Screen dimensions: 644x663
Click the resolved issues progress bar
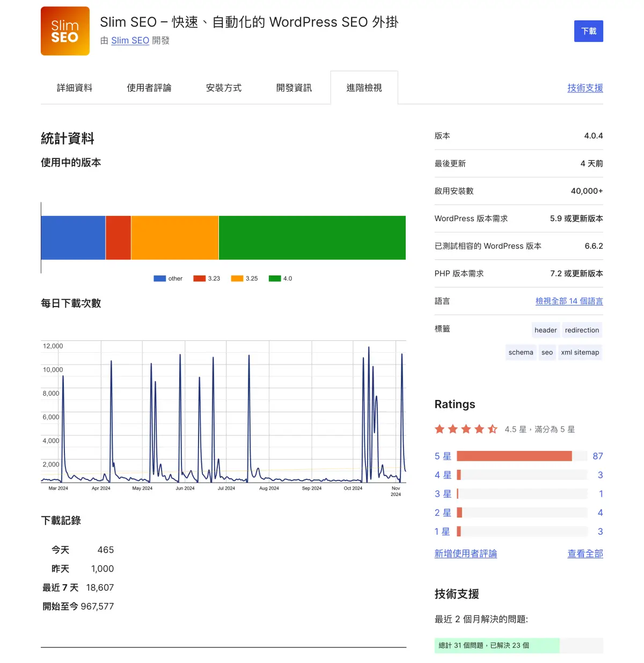click(x=519, y=645)
